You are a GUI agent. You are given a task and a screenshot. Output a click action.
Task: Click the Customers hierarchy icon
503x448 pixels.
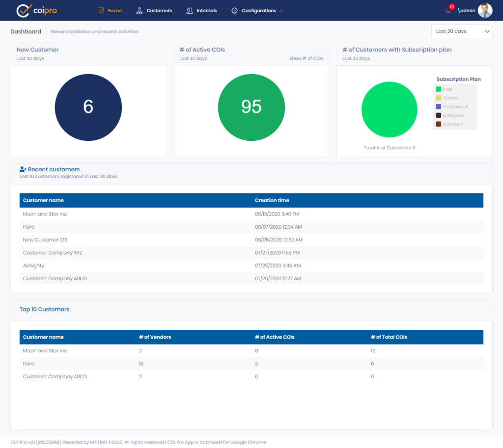click(x=140, y=10)
